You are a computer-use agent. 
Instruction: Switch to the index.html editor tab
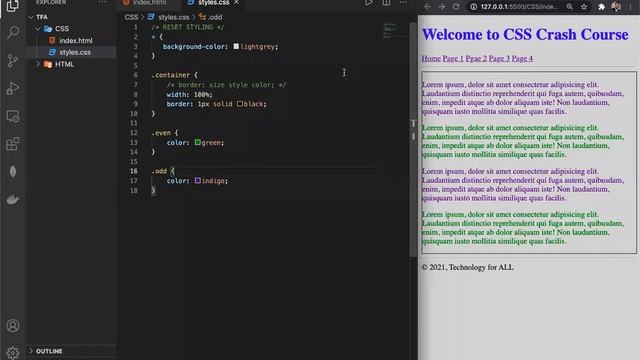(x=149, y=2)
